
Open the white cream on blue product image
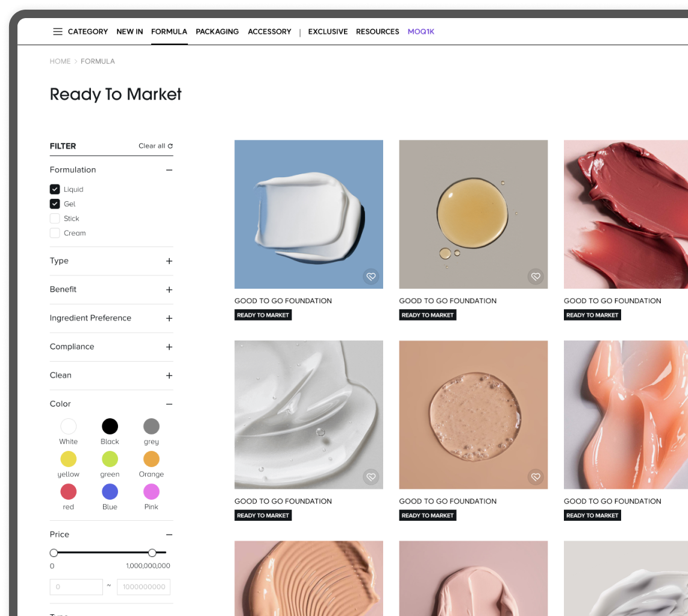tap(308, 214)
